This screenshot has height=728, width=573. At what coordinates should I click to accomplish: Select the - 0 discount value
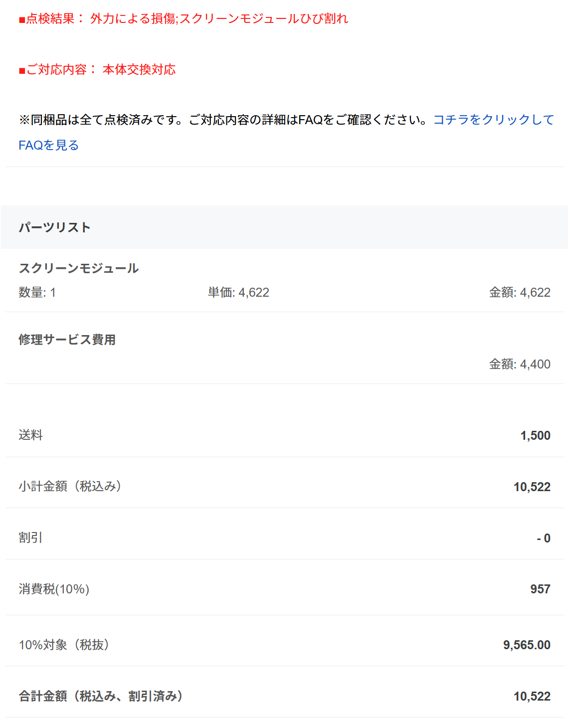(544, 538)
